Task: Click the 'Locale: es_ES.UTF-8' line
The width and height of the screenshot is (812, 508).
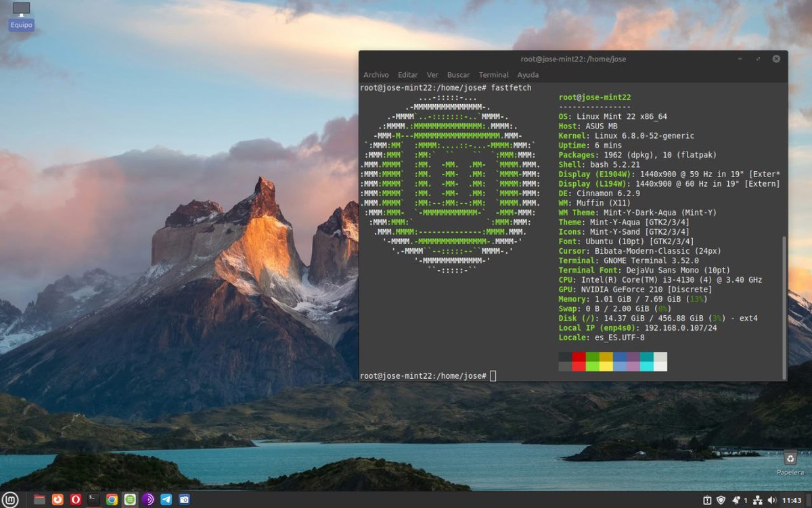Action: 602,338
